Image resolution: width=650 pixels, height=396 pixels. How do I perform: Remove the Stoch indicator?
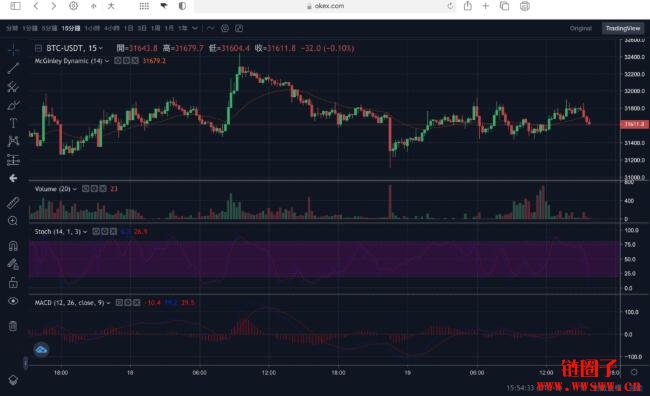[x=113, y=231]
